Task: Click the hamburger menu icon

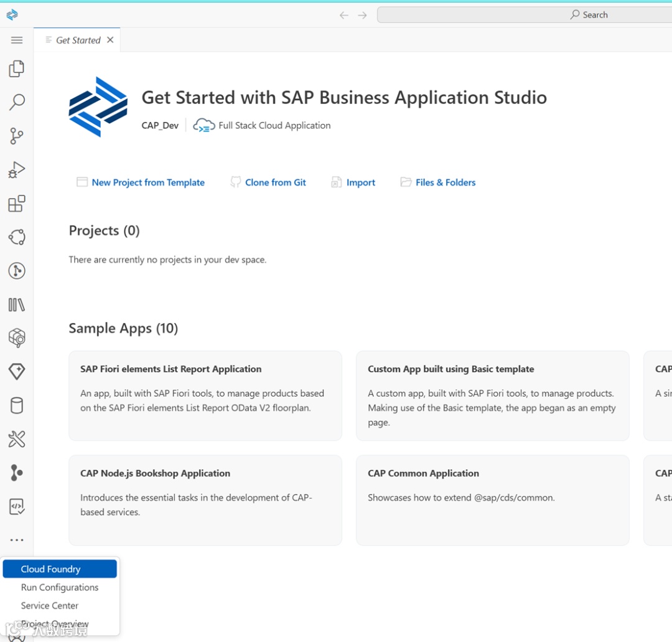Action: click(x=17, y=40)
